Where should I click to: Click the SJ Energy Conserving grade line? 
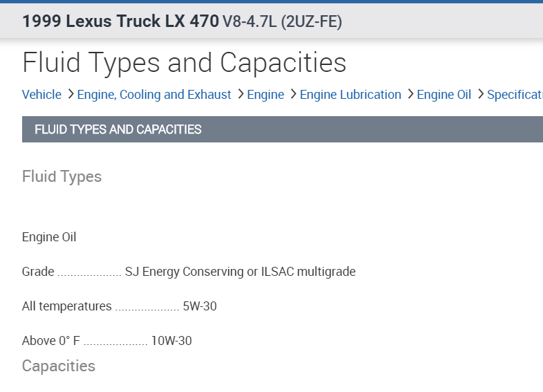click(188, 272)
